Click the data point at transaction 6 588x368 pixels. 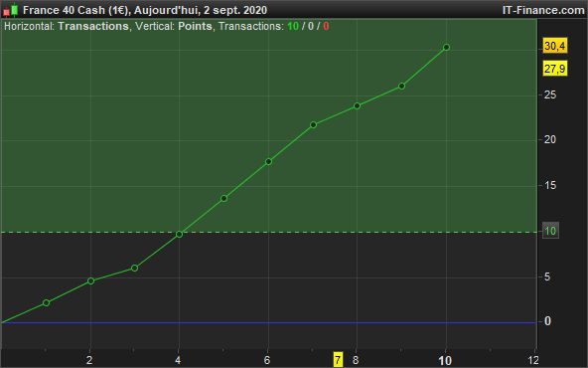[x=268, y=161]
